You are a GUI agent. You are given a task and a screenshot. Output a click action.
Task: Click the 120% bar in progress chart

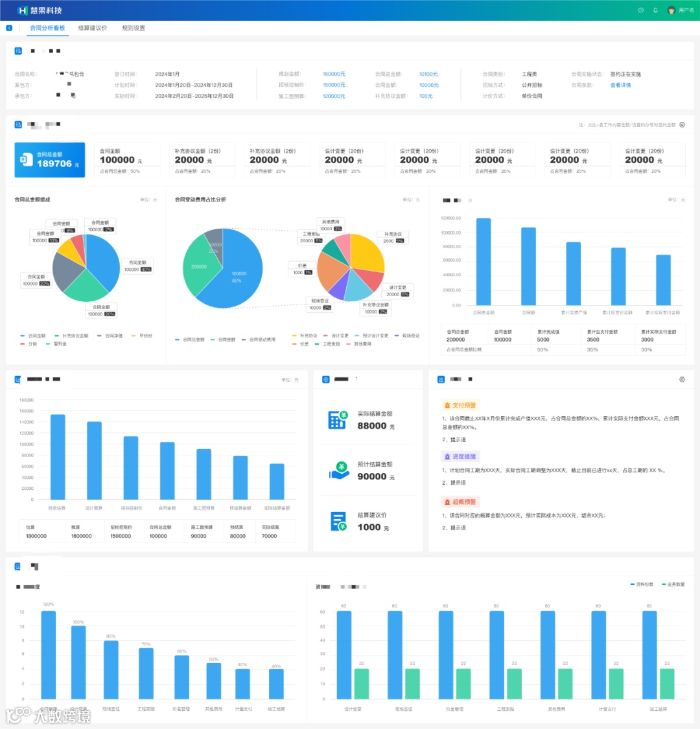tap(49, 654)
